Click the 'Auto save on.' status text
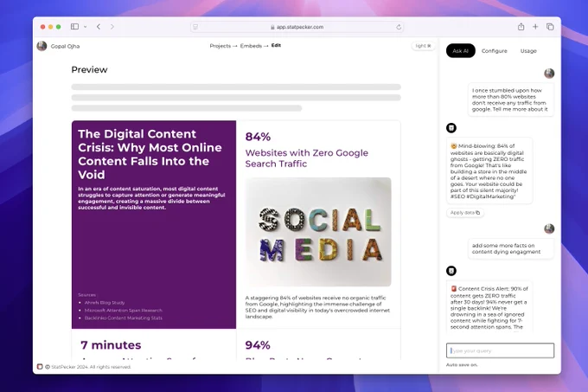588x392 pixels. [x=462, y=364]
